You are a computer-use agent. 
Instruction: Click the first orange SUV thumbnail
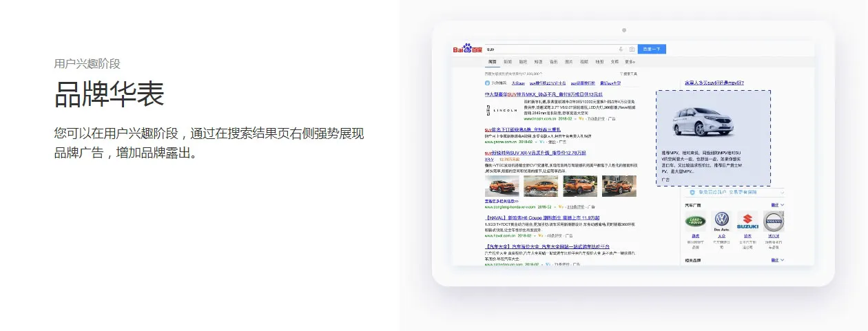[x=502, y=186]
